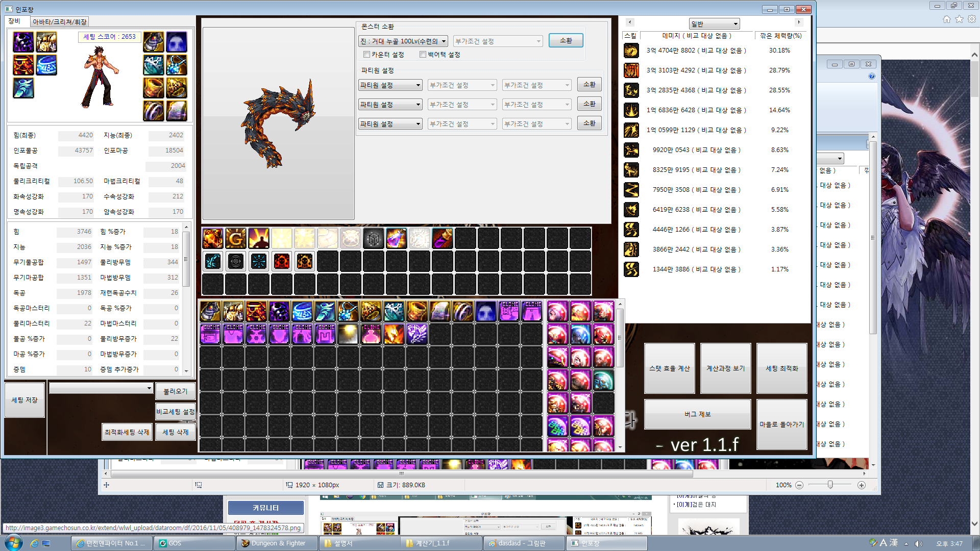Enable the 카운터 설정 checkbox
980x551 pixels.
pyautogui.click(x=366, y=55)
